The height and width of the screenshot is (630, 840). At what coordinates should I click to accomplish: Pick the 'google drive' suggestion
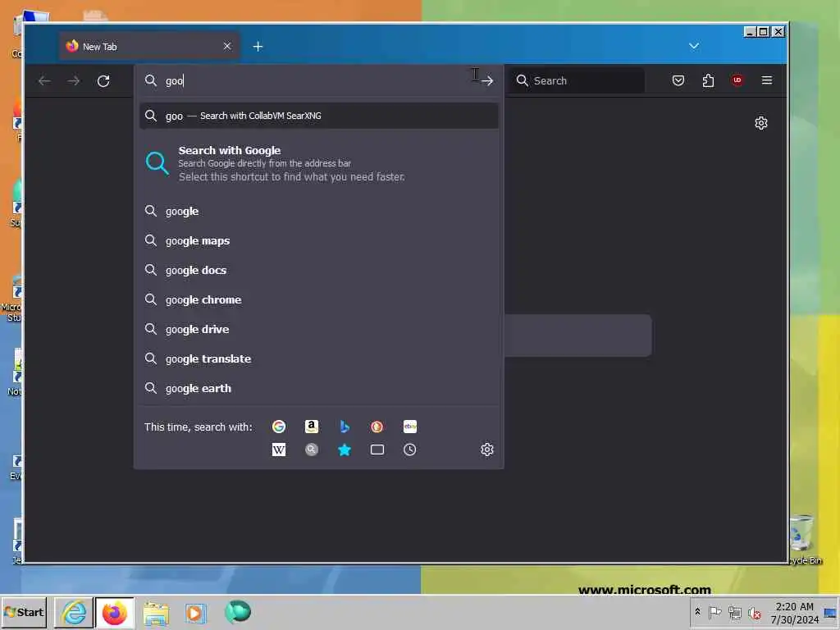click(319, 329)
